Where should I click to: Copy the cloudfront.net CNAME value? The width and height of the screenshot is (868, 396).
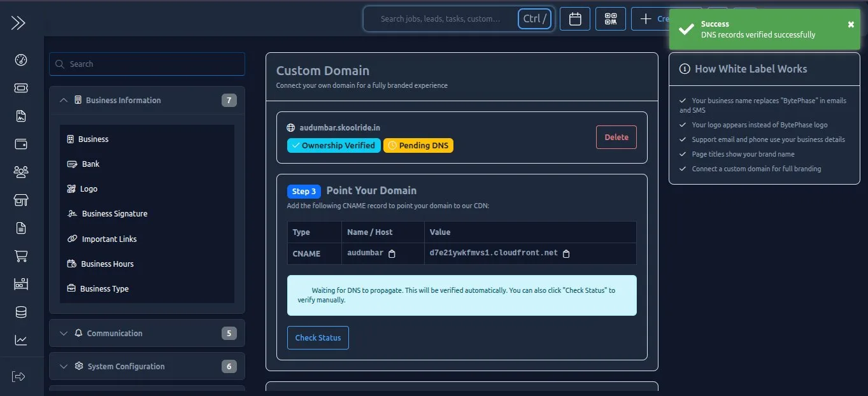pos(566,253)
